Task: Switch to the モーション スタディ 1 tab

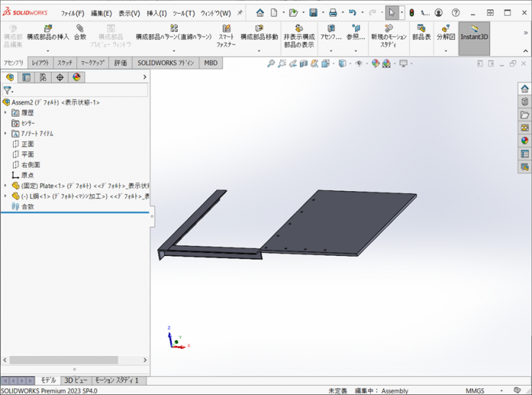Action: [x=117, y=380]
